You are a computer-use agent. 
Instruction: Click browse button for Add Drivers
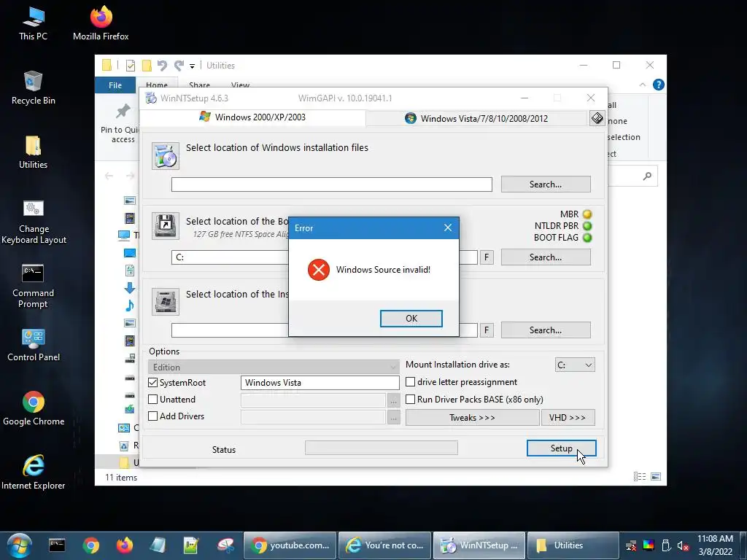pyautogui.click(x=393, y=417)
